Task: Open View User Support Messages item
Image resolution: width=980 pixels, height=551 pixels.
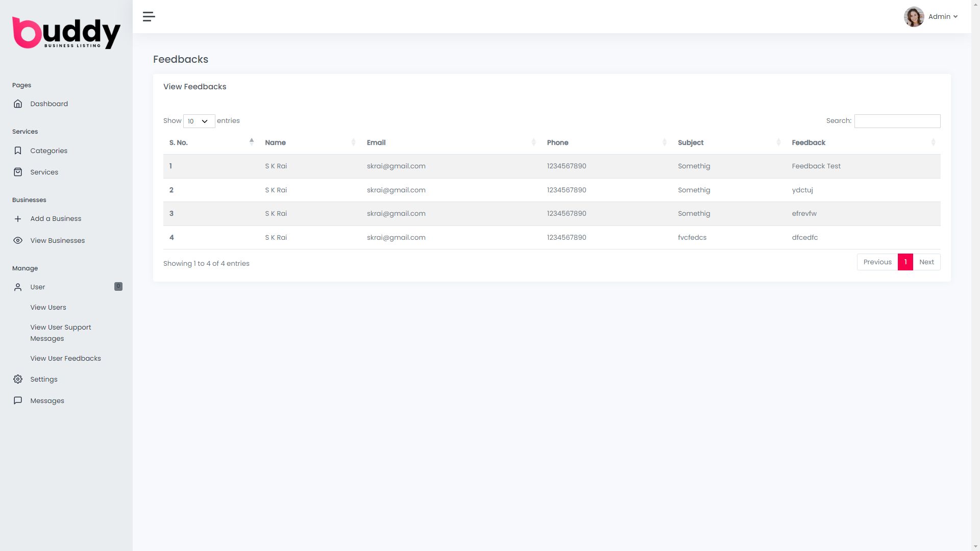Action: click(60, 333)
